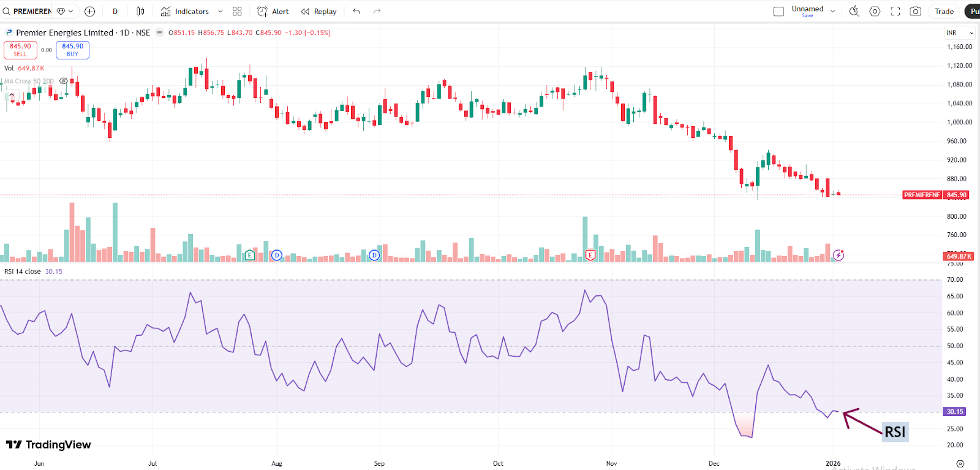Open the Indicators favorites dropdown arrow

[221, 11]
